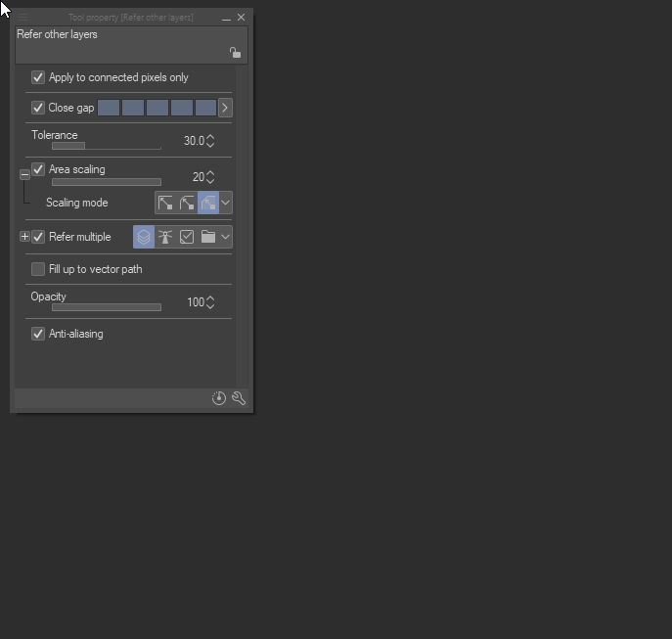Click the Refer other layers sub tool name
This screenshot has width=672, height=639.
(x=57, y=34)
